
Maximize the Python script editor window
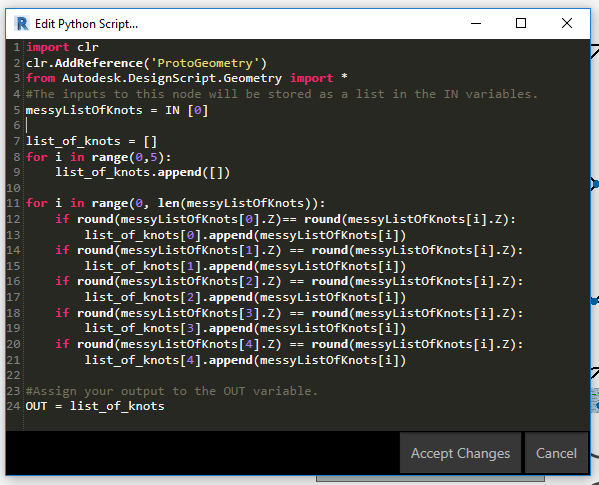click(x=521, y=23)
